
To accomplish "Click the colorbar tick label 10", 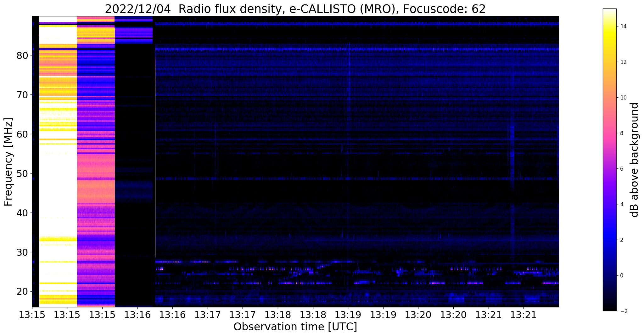I will tap(623, 98).
